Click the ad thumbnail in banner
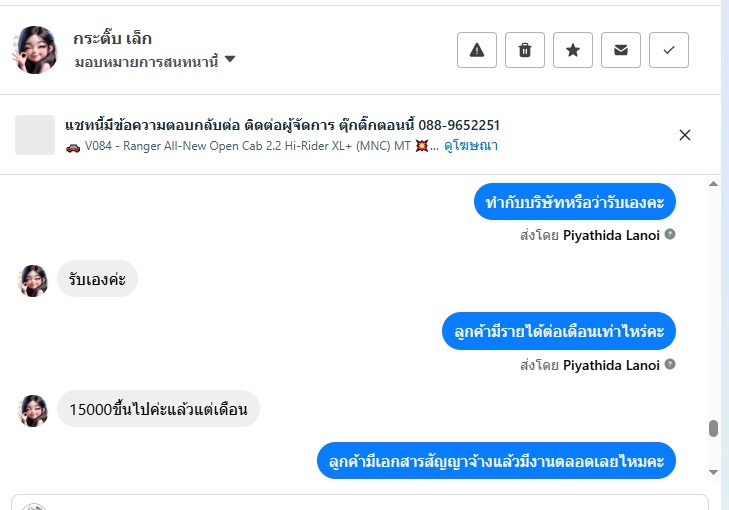The width and height of the screenshot is (729, 510). click(x=35, y=135)
